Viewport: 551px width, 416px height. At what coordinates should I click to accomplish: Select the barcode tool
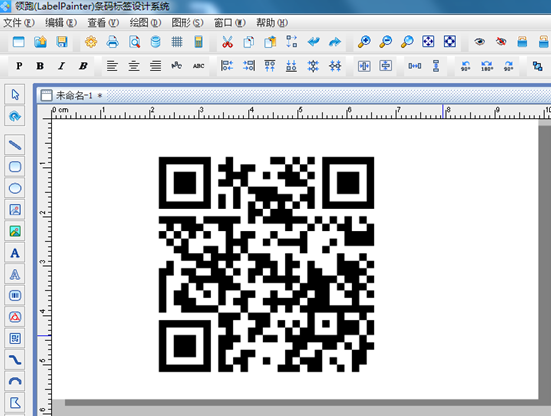tap(15, 295)
